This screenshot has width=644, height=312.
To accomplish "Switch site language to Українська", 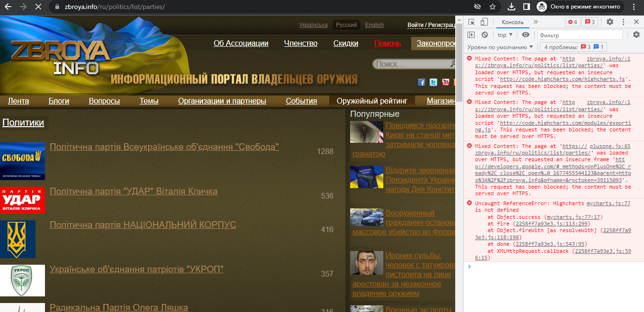I will tap(313, 25).
